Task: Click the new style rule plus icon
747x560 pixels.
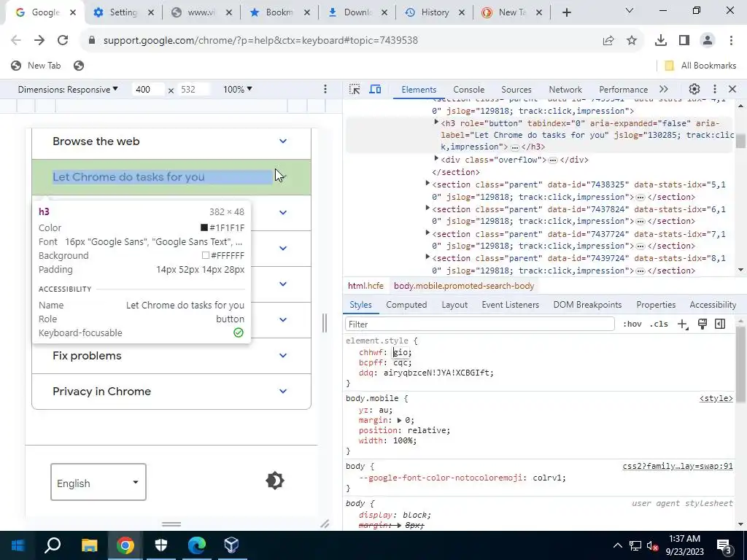Action: 683,324
